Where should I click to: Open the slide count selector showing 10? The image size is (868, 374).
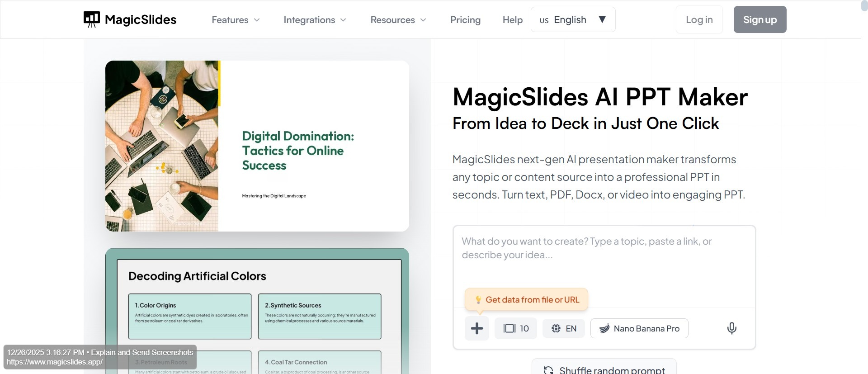tap(516, 328)
